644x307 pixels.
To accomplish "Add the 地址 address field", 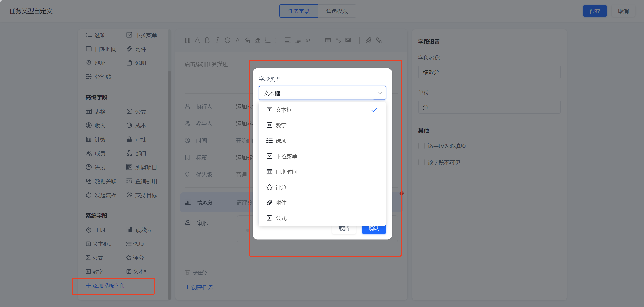I will (96, 63).
